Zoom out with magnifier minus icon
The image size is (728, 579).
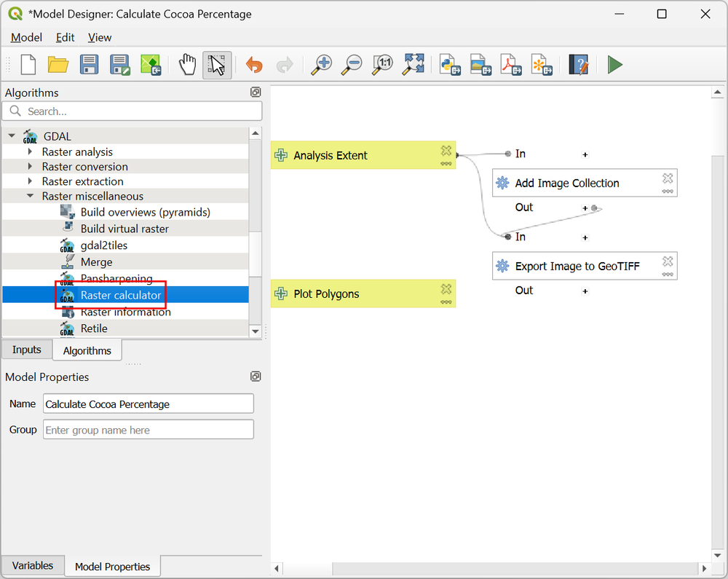tap(352, 65)
